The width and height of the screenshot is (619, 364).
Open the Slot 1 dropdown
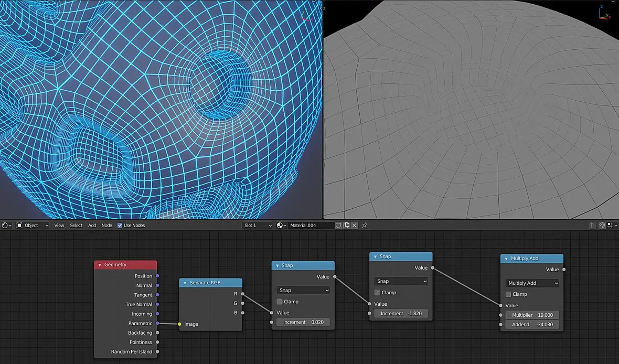coord(258,225)
